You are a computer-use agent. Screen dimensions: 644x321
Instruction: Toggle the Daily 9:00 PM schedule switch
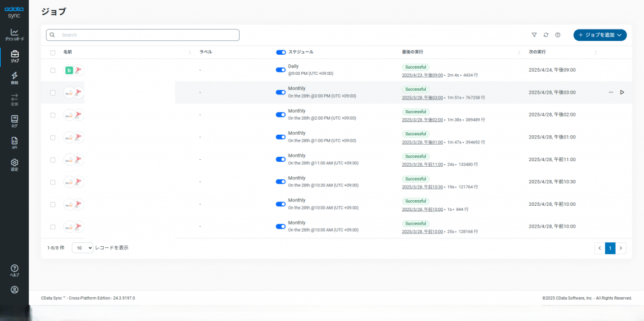click(x=280, y=70)
